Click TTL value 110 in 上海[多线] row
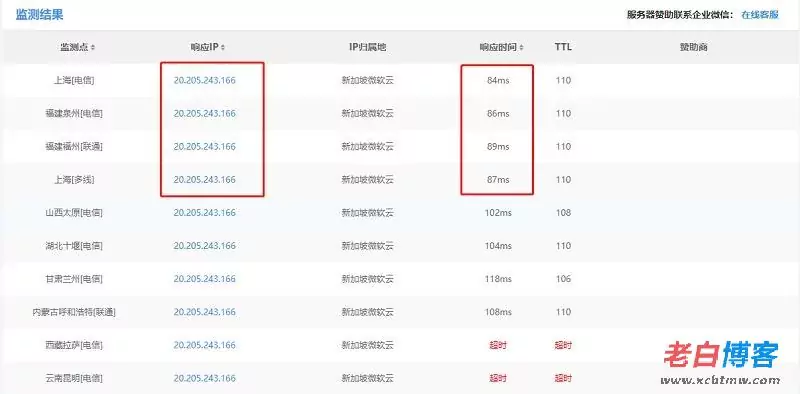 point(563,180)
